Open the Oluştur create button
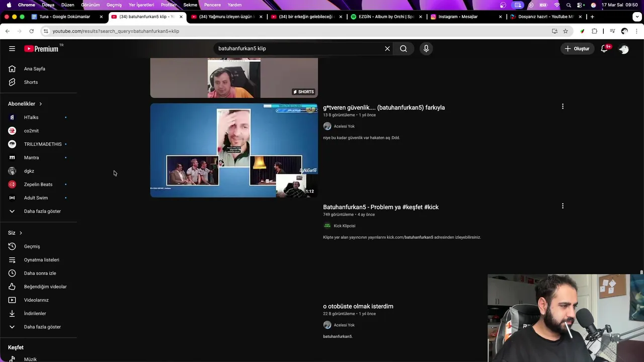 (x=577, y=49)
